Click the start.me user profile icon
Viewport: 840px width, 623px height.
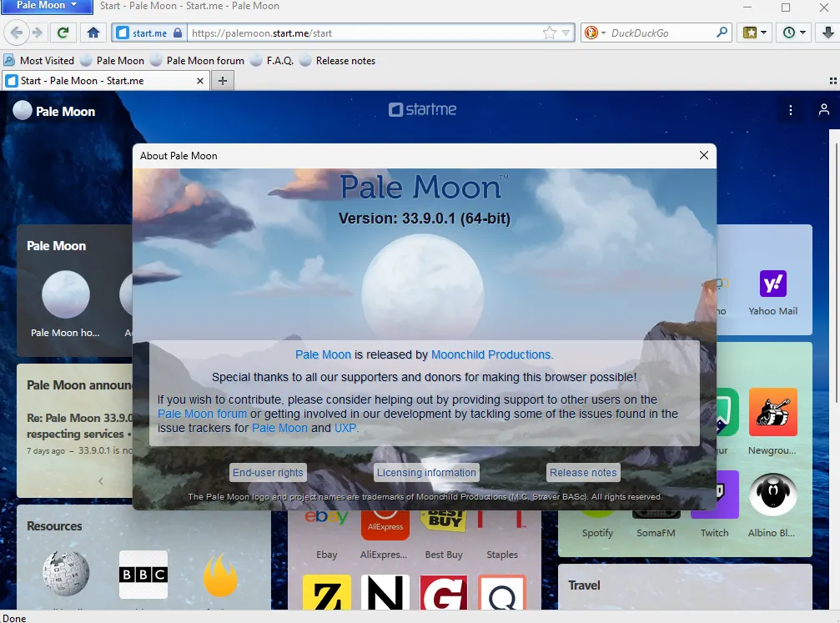(x=823, y=110)
